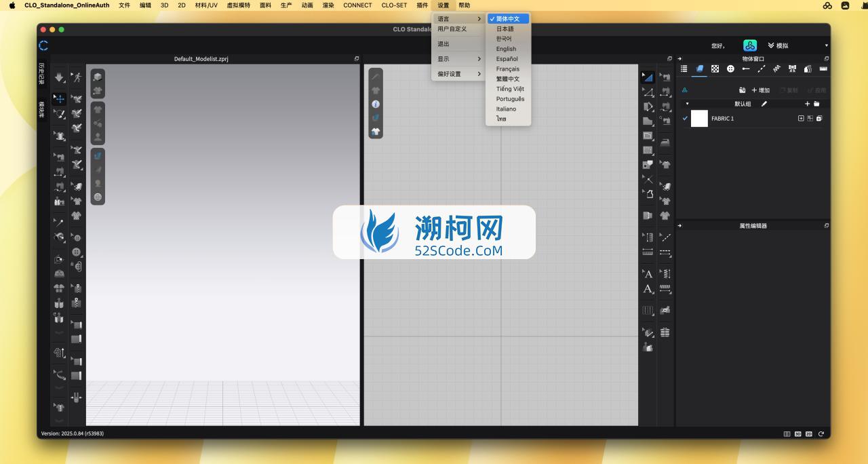Open the bow-tie trim tab in object browser
868x464 pixels.
point(792,69)
